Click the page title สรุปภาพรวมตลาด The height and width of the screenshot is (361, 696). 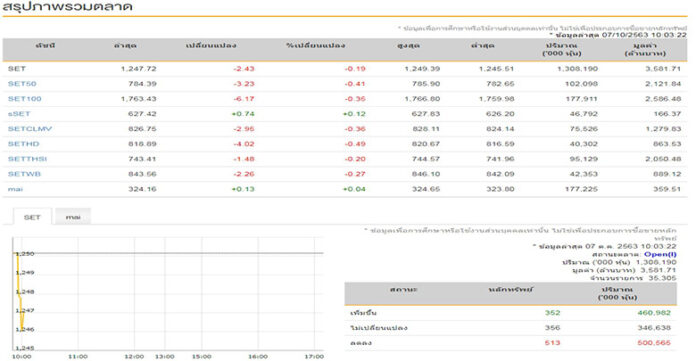pyautogui.click(x=67, y=7)
